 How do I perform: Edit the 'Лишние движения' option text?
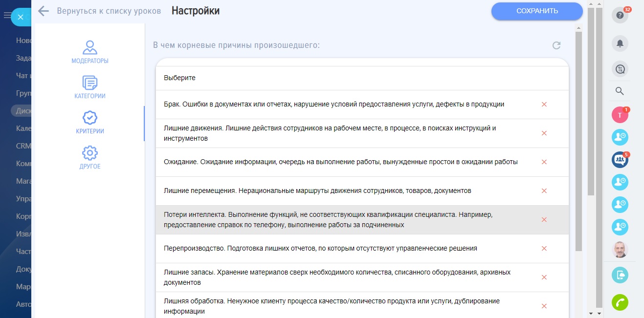pos(330,133)
